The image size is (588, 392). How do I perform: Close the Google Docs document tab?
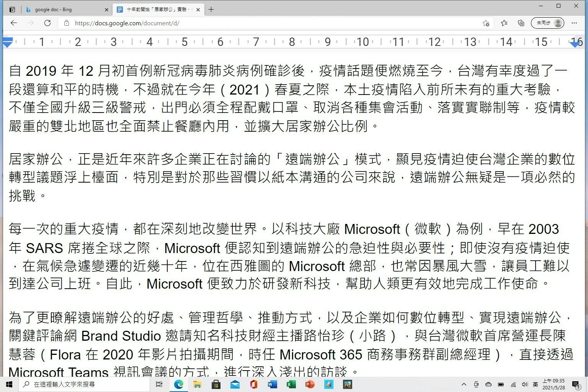(198, 10)
